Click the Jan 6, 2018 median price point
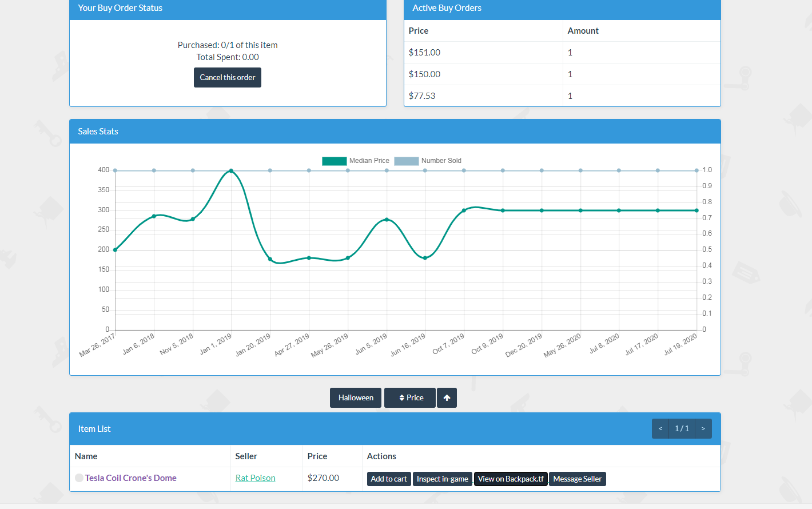This screenshot has width=812, height=509. 154,216
